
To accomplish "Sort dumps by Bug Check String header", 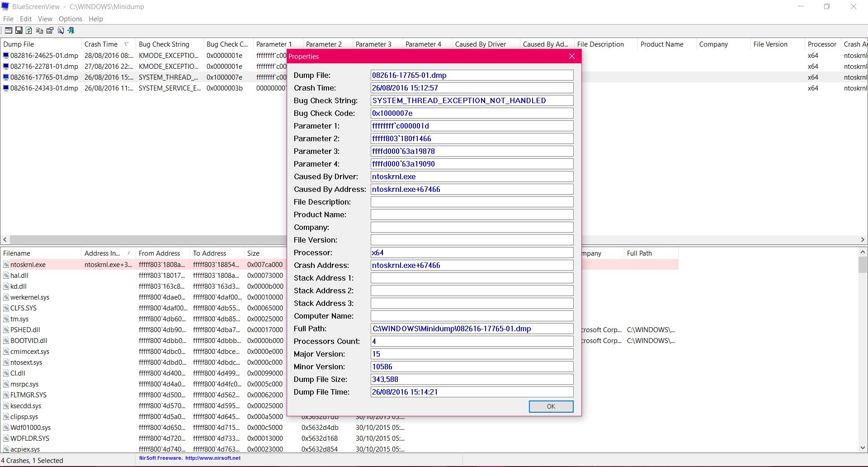I will [x=164, y=44].
